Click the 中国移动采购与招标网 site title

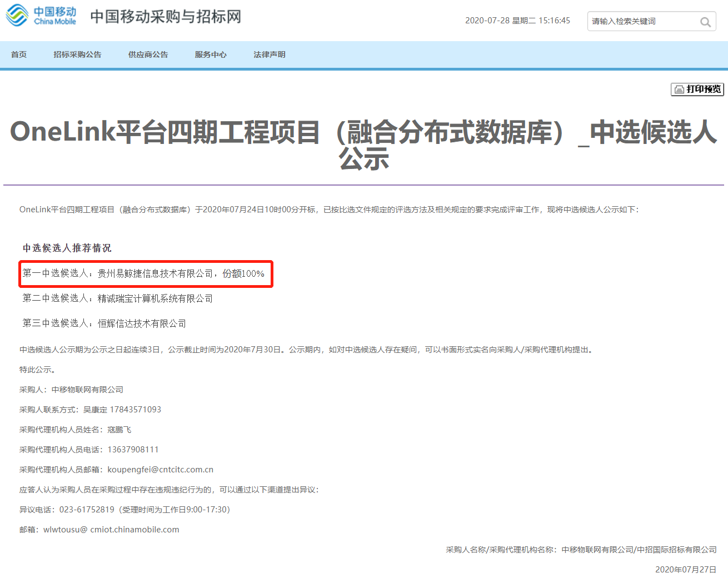tap(165, 17)
